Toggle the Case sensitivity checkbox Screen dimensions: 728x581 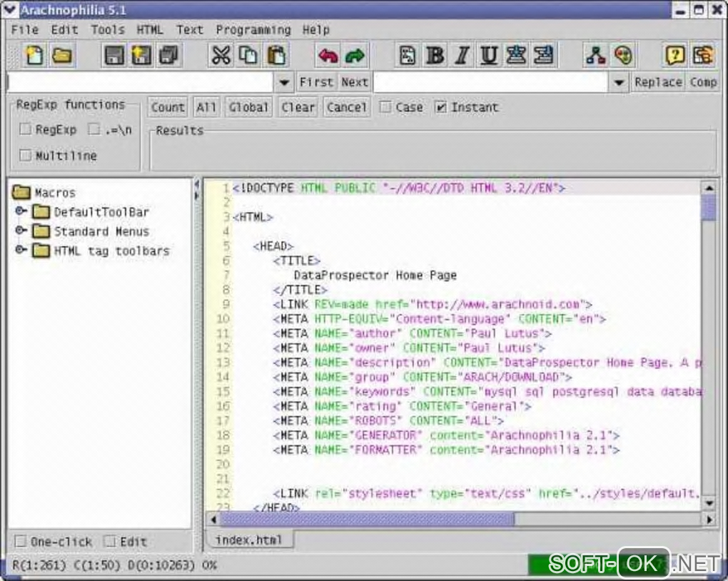[385, 107]
